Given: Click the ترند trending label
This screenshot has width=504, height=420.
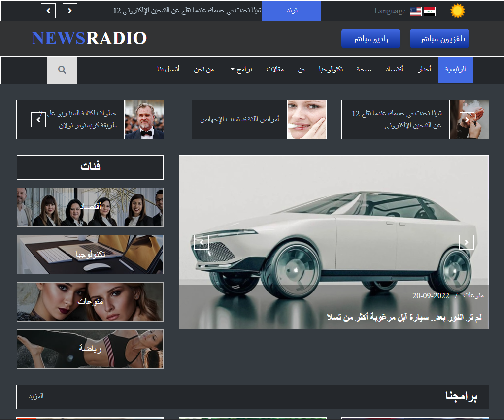Looking at the screenshot, I should tap(292, 11).
